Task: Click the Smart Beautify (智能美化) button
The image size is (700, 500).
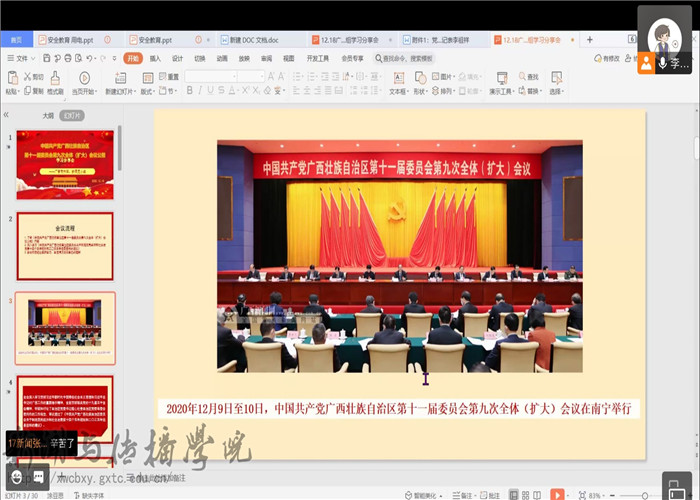Action: tap(422, 496)
